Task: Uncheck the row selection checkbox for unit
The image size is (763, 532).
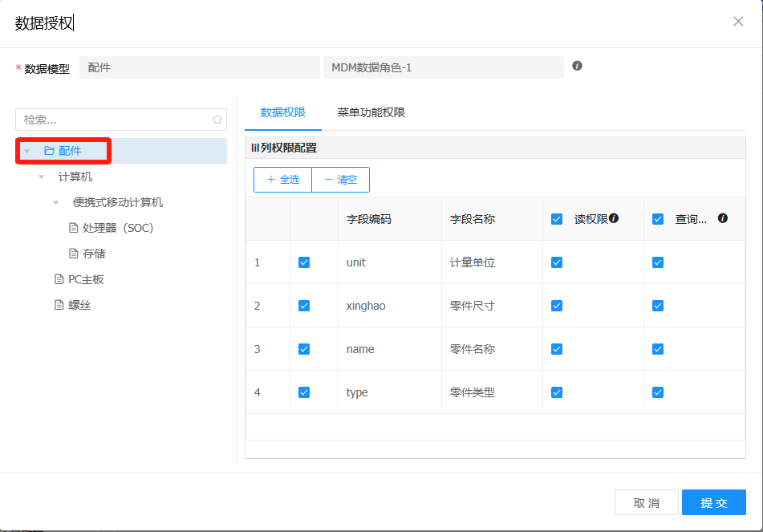Action: tap(304, 262)
